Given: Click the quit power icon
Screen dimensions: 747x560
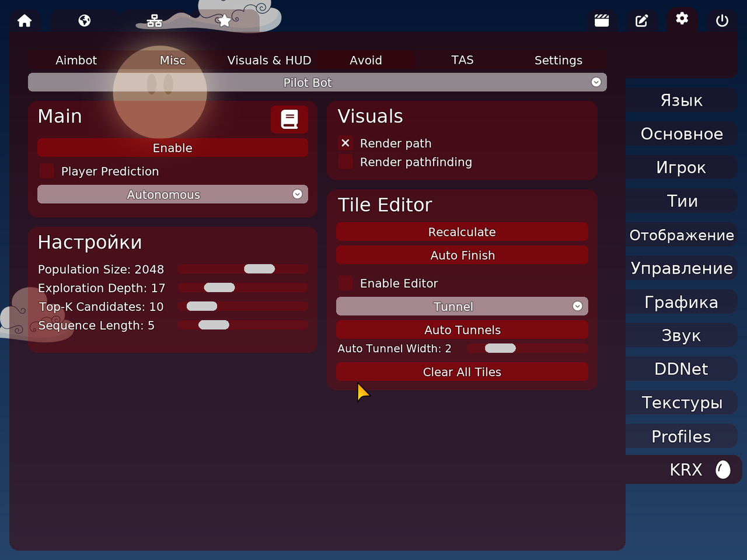Looking at the screenshot, I should pyautogui.click(x=722, y=21).
